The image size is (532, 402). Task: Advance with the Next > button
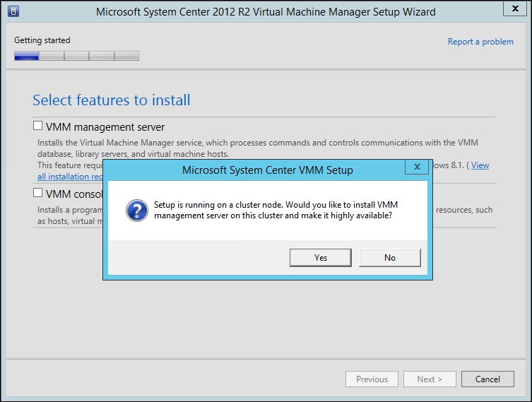pos(430,379)
